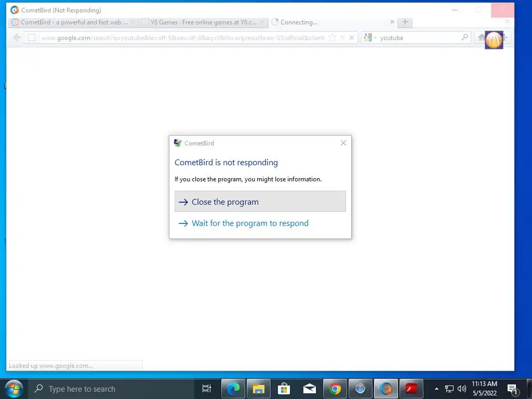Screen dimensions: 532x399
Task: Select the CometBird taskbar button
Action: coord(386,389)
